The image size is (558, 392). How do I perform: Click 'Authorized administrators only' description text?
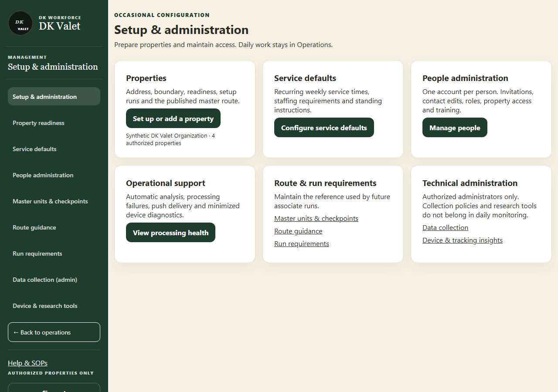[480, 206]
